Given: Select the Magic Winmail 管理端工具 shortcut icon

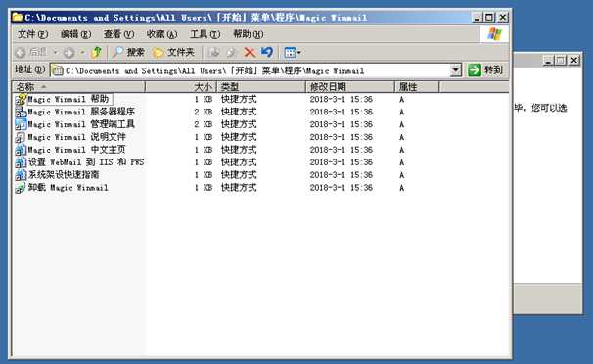Looking at the screenshot, I should (x=21, y=124).
